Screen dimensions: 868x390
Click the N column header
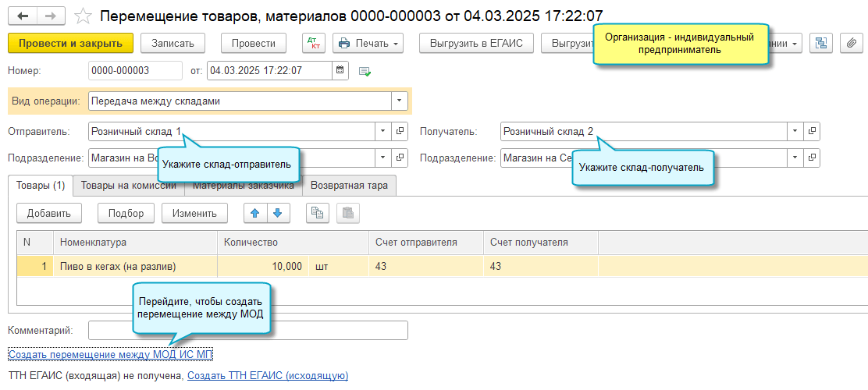(35, 243)
